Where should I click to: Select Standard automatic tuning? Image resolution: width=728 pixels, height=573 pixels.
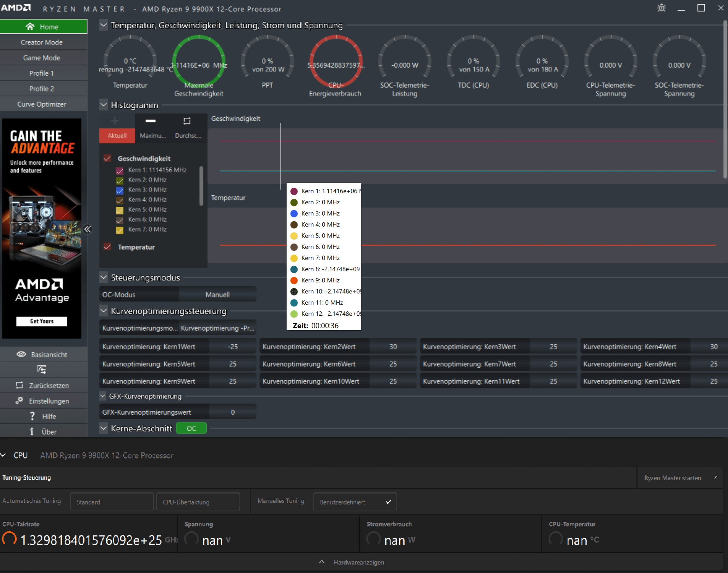[x=112, y=502]
